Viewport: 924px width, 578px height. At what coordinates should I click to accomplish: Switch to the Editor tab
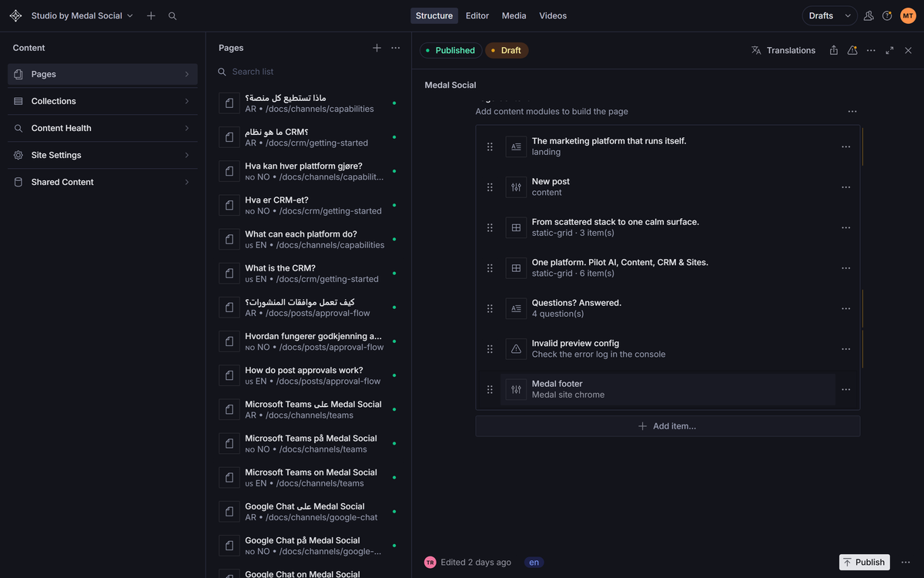tap(477, 15)
